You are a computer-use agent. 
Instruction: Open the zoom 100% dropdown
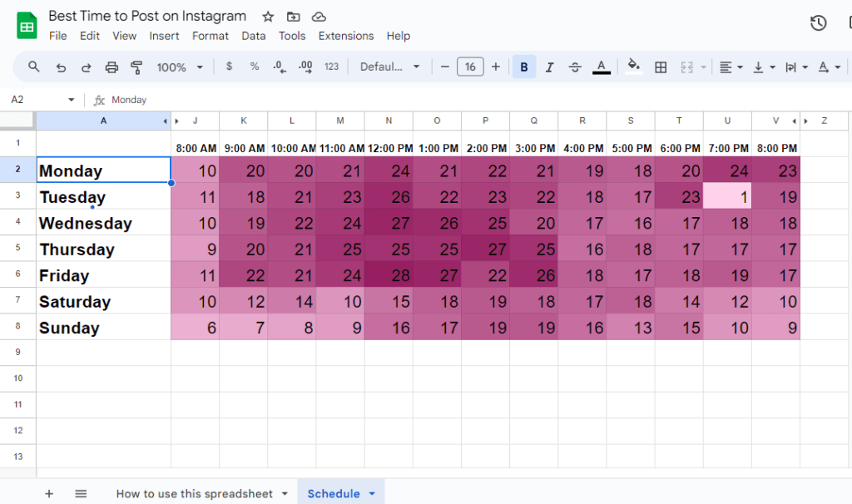point(180,67)
